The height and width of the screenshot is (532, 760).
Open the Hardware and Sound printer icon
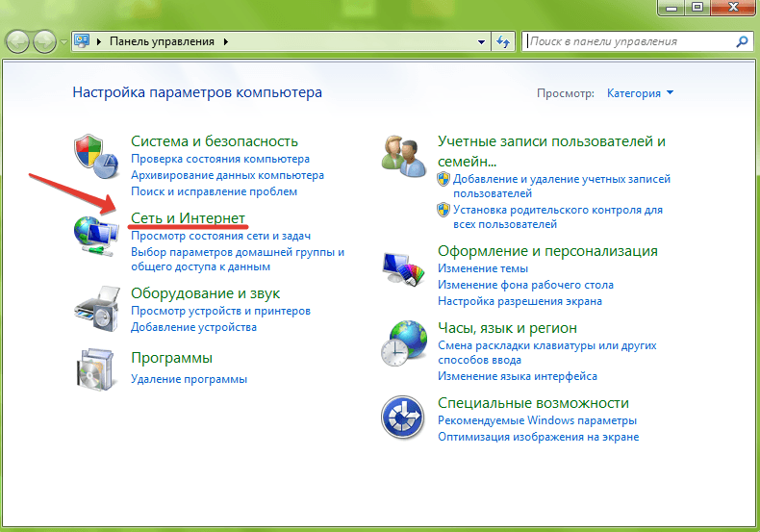click(97, 309)
